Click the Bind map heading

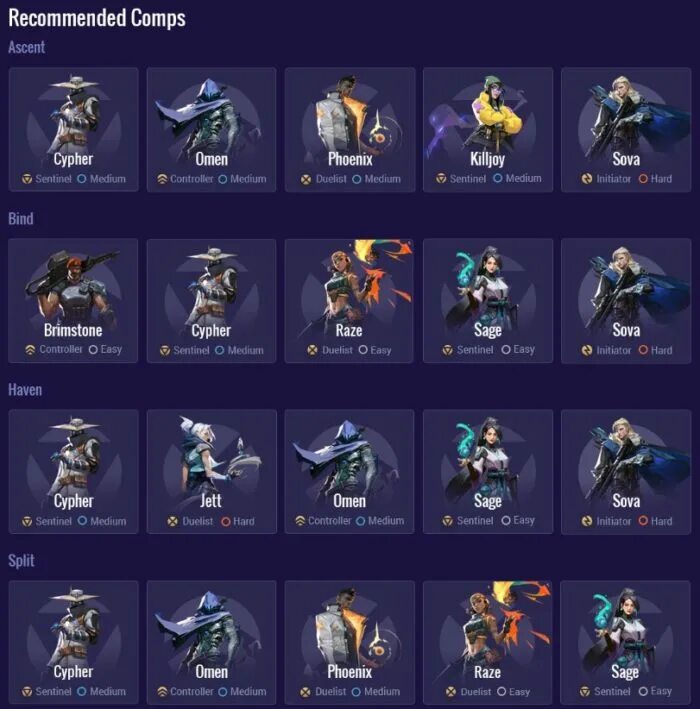coord(21,218)
